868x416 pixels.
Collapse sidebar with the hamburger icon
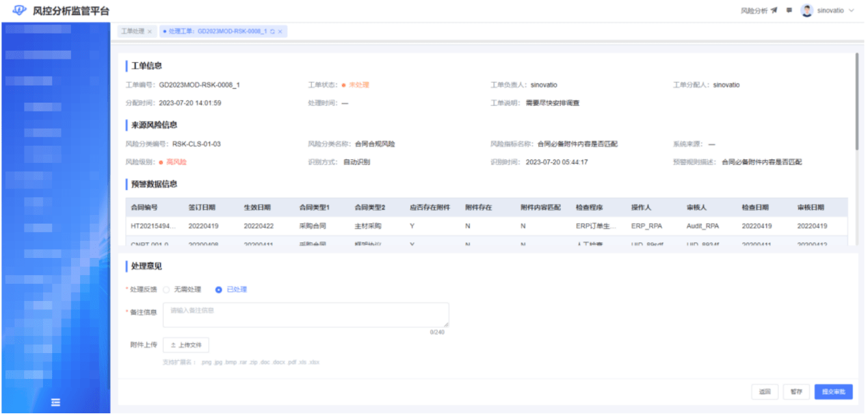pyautogui.click(x=56, y=402)
